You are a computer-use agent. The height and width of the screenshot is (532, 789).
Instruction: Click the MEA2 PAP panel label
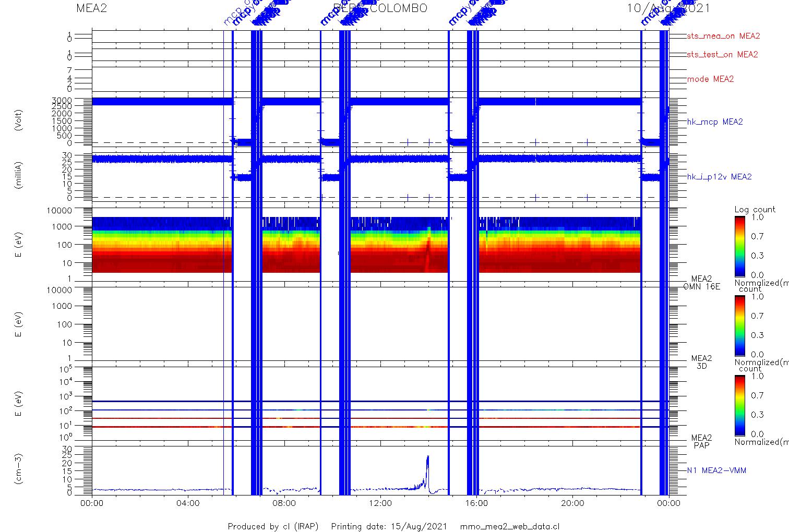click(702, 441)
